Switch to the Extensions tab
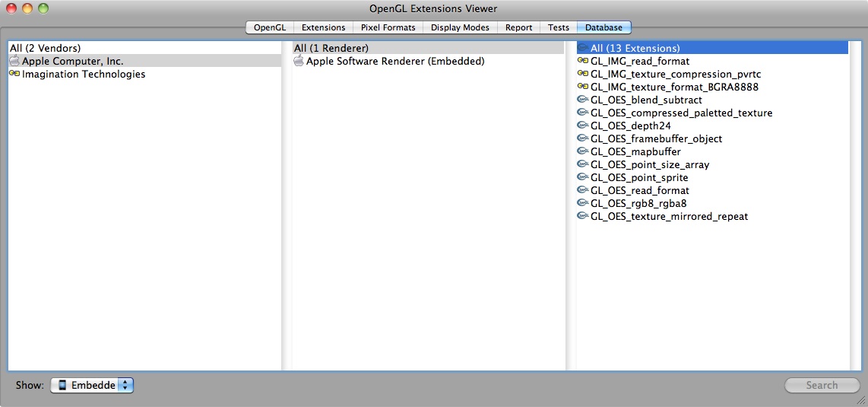Image resolution: width=868 pixels, height=407 pixels. 323,27
